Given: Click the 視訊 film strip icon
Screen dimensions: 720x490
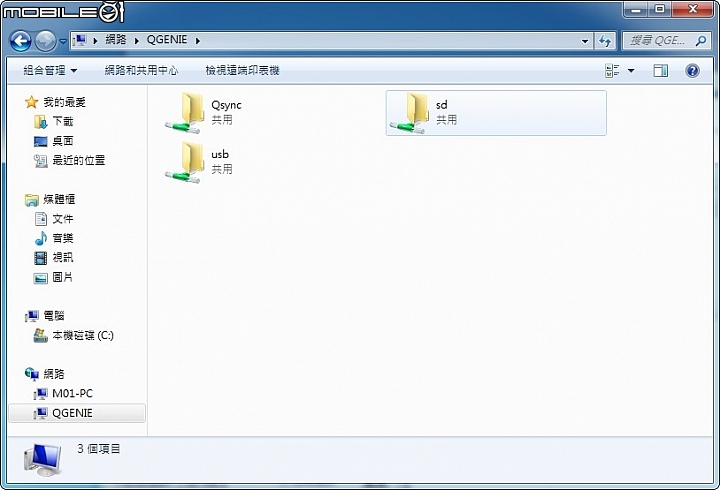Looking at the screenshot, I should (40, 258).
